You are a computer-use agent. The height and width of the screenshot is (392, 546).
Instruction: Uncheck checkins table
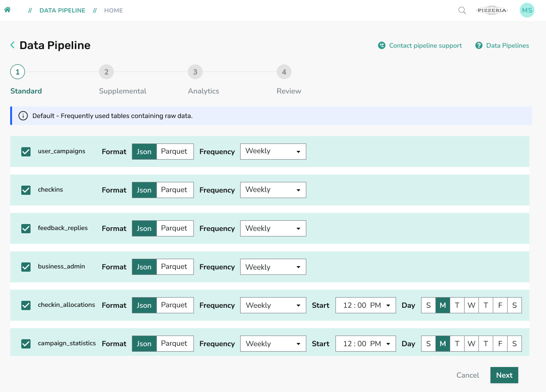tap(26, 190)
